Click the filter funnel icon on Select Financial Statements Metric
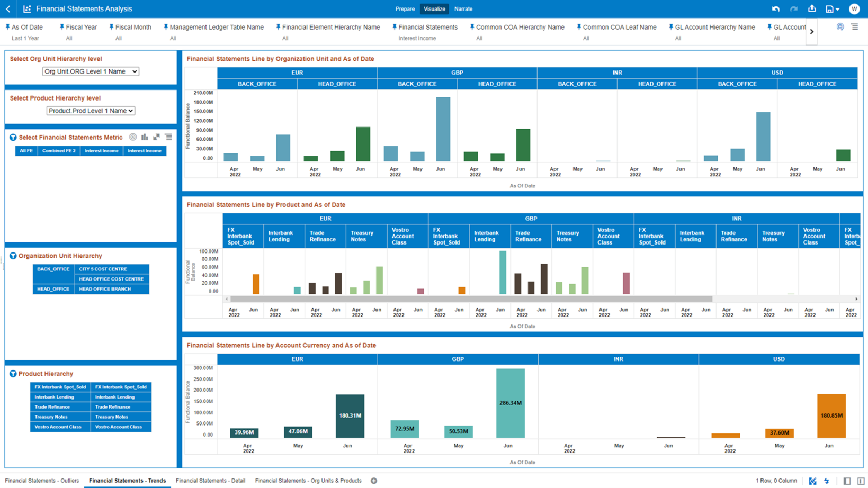Image resolution: width=868 pixels, height=488 pixels. [13, 137]
